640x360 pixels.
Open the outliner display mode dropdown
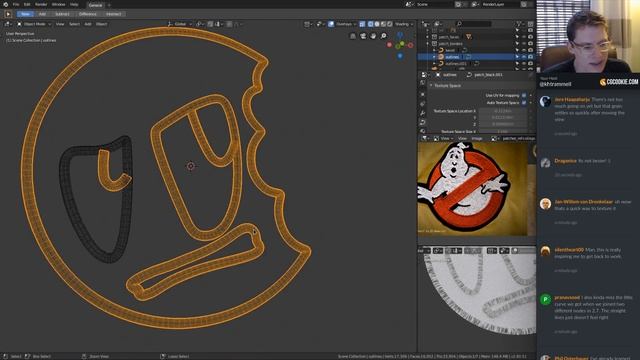coord(439,24)
